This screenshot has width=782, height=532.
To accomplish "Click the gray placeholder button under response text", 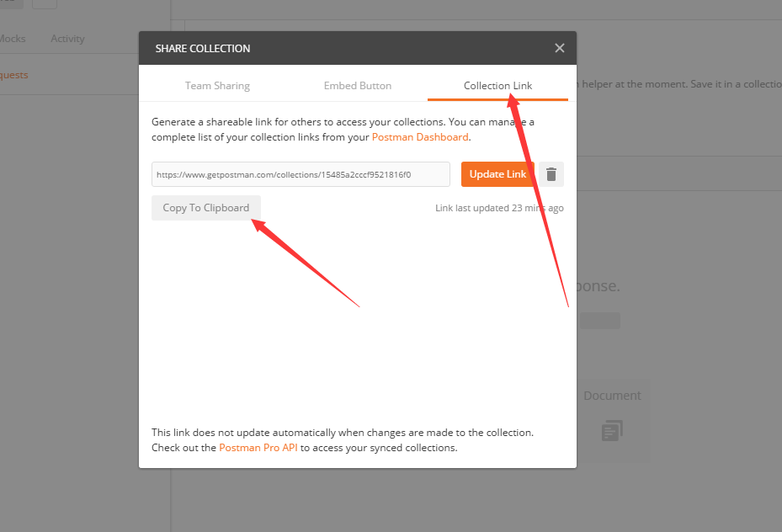I will coord(599,321).
